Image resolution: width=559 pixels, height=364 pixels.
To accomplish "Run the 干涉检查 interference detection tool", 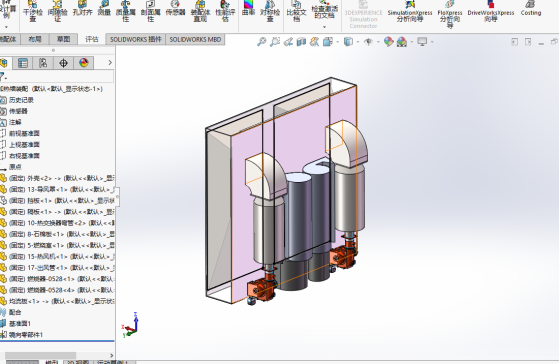I will 32,11.
